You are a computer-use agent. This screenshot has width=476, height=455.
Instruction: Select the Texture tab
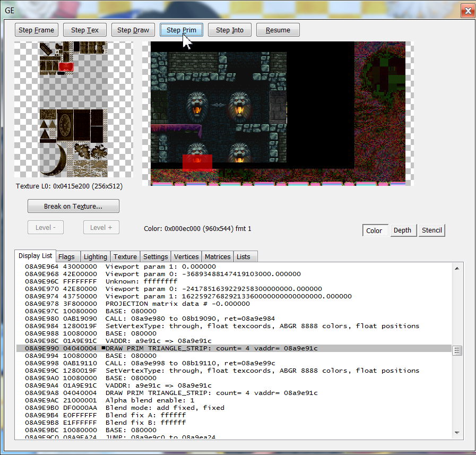point(125,257)
